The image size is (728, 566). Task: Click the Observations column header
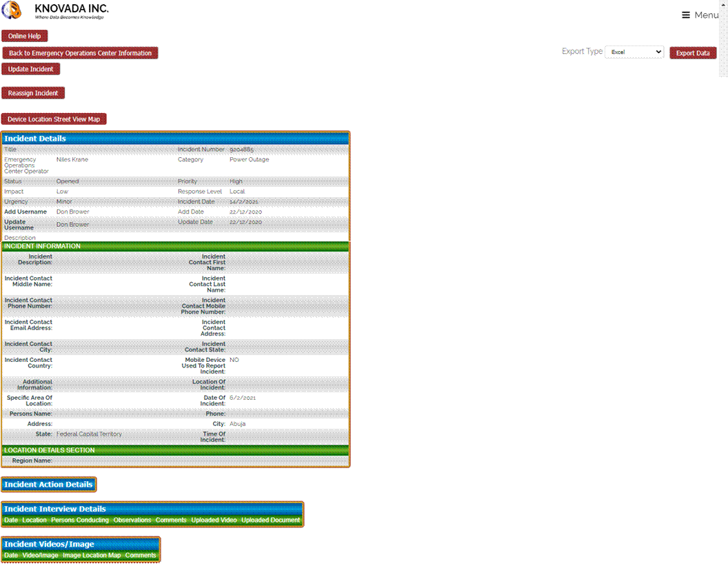pos(132,520)
